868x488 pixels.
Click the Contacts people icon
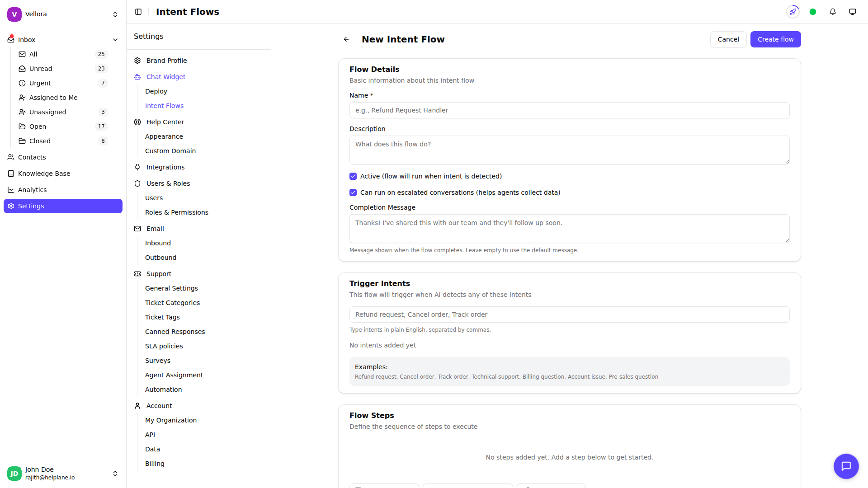(11, 157)
